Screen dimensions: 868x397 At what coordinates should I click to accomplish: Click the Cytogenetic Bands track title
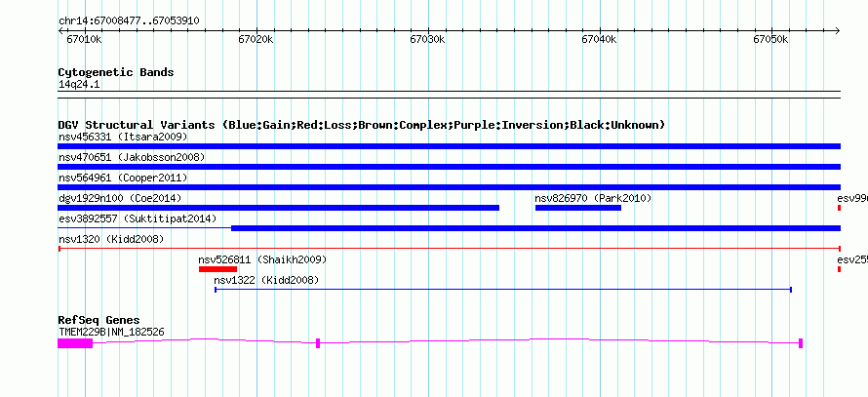click(116, 72)
